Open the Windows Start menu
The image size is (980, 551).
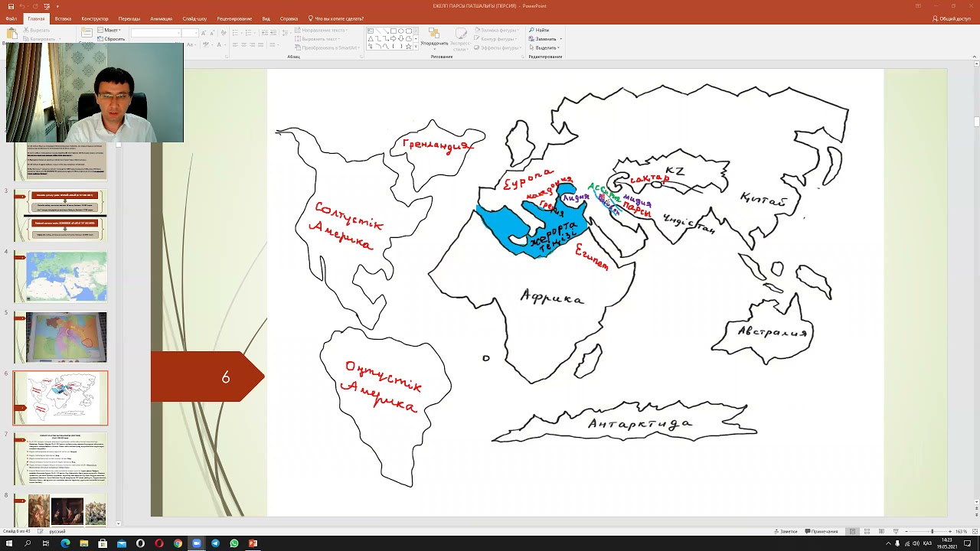tap(8, 543)
